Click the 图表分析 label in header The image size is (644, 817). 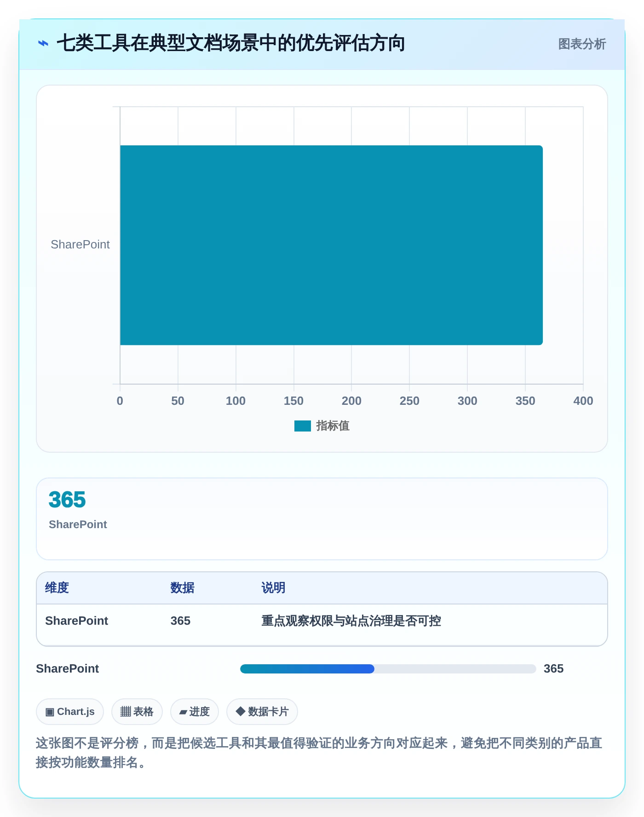coord(582,44)
